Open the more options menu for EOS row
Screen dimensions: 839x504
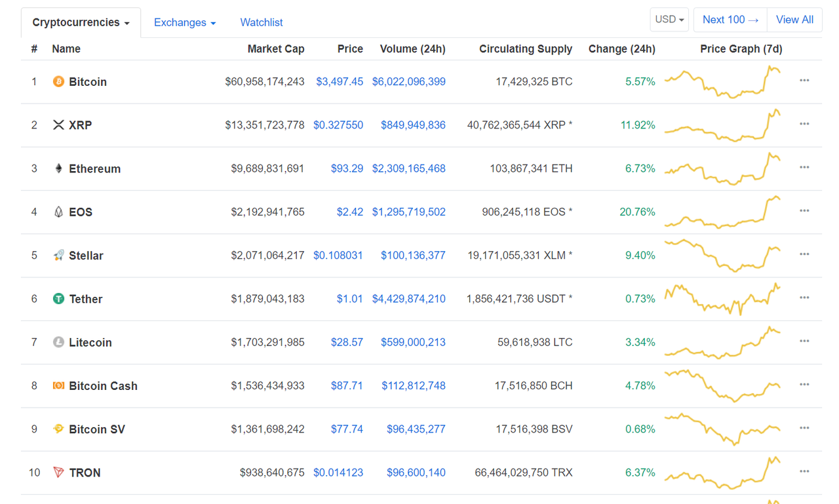(804, 211)
